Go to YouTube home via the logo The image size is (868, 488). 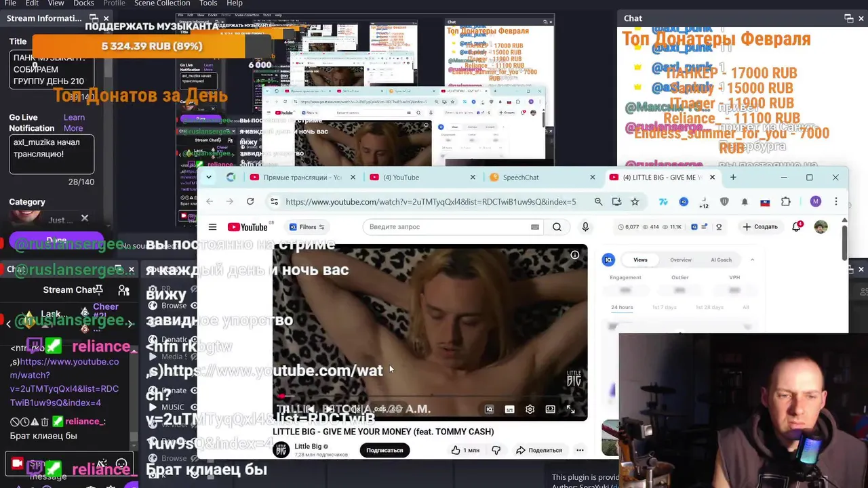[x=248, y=227]
